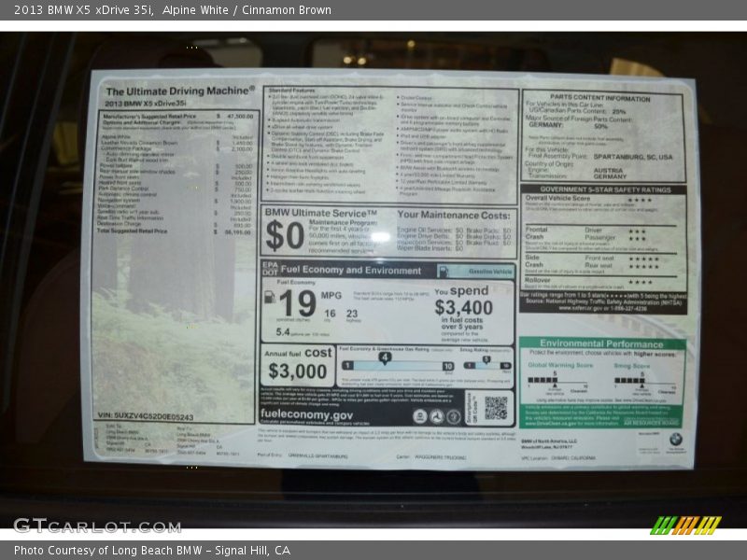This screenshot has width=747, height=560.
Task: Click the middle round agency seal icon
Action: (436, 416)
